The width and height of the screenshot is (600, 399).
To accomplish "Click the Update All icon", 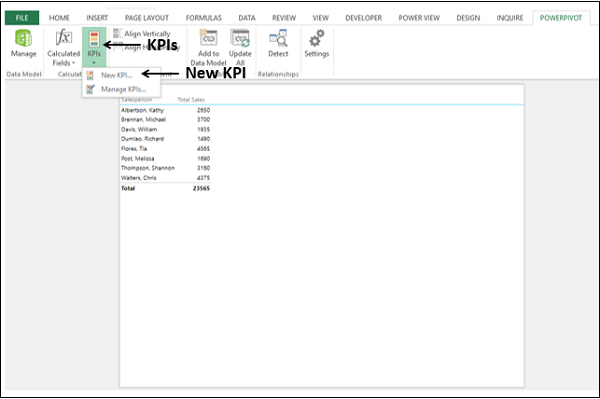I will (240, 38).
